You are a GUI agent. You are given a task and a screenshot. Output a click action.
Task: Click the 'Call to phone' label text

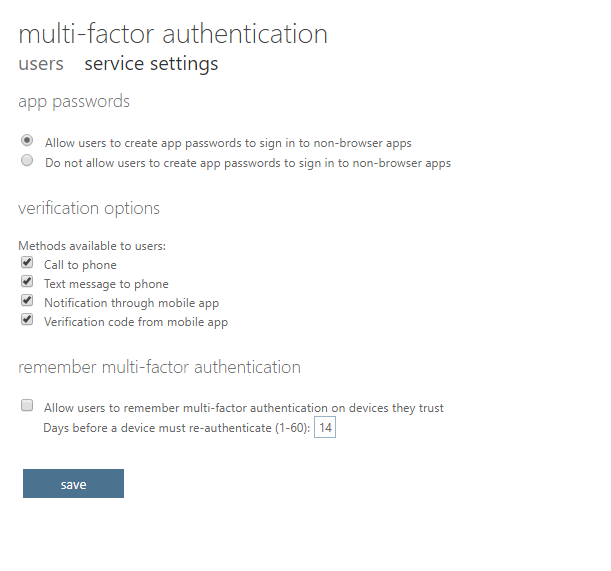click(x=80, y=265)
